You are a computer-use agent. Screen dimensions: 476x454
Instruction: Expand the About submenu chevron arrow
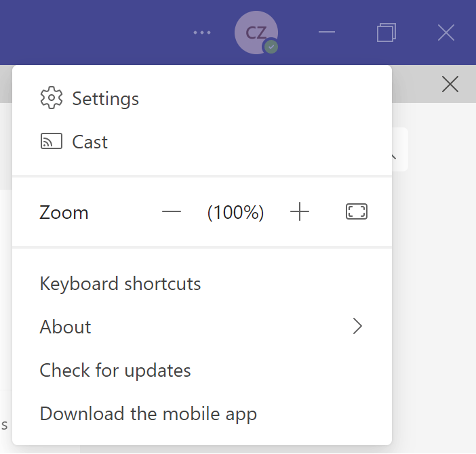358,327
